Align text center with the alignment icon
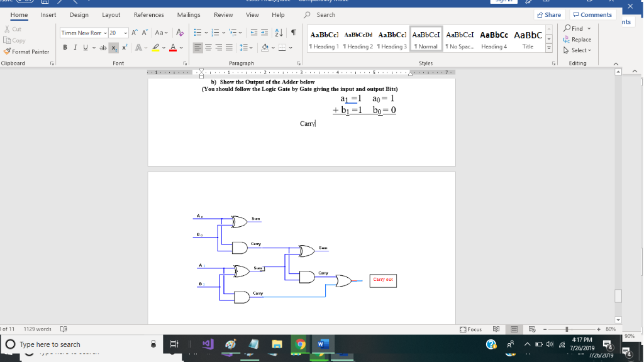Image resolution: width=644 pixels, height=362 pixels. coord(209,48)
